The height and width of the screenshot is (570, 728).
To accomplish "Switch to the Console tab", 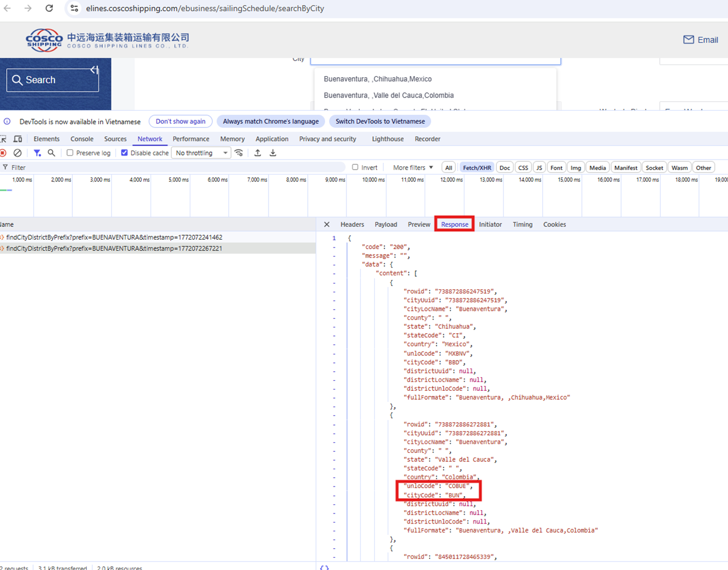I will tap(82, 139).
